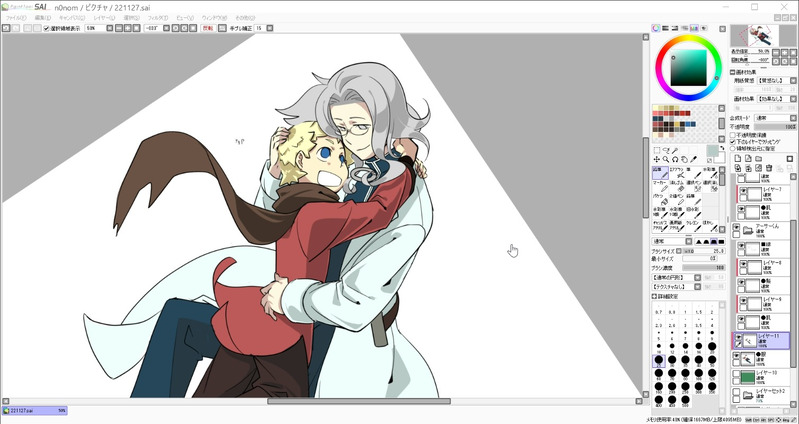
Task: Open the 編集 menu
Action: pos(43,17)
